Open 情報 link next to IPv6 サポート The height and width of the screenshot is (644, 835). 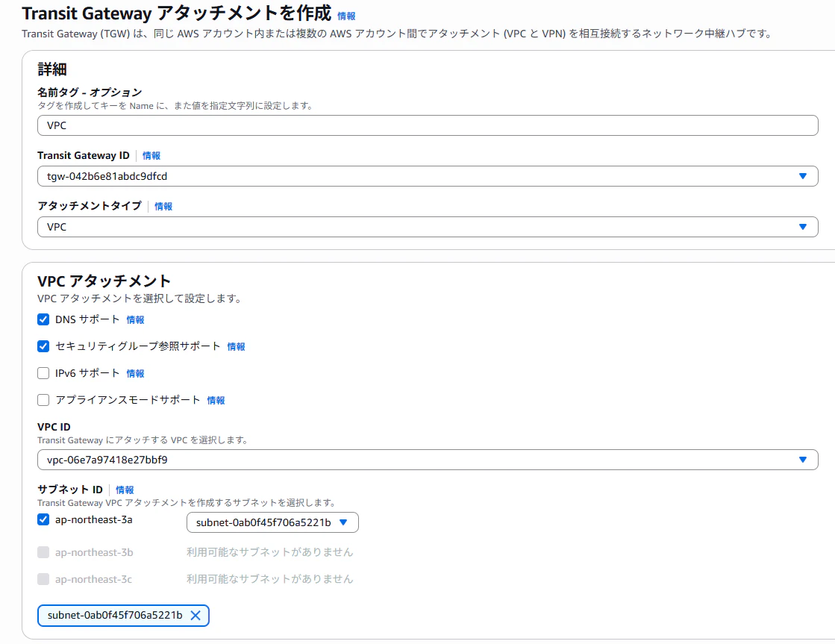[136, 373]
